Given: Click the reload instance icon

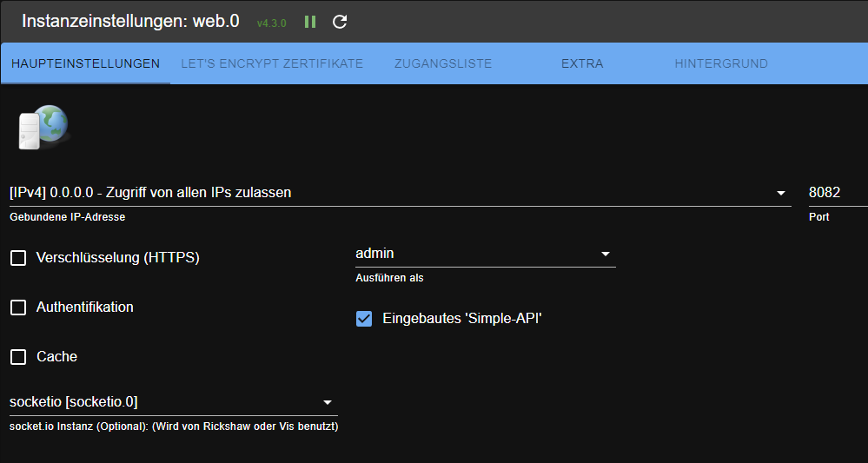Looking at the screenshot, I should coord(340,22).
